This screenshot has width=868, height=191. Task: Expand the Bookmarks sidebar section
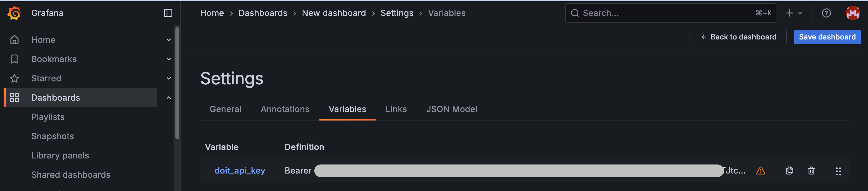tap(168, 59)
